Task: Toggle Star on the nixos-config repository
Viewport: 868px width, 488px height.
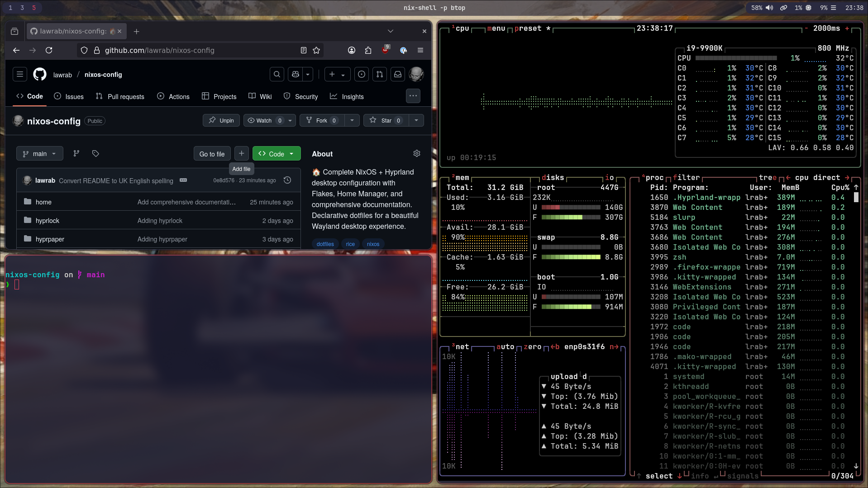Action: 386,121
